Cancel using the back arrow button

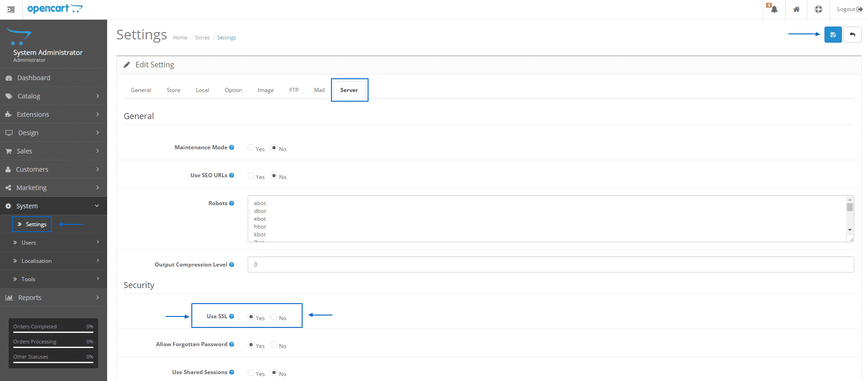coord(852,35)
